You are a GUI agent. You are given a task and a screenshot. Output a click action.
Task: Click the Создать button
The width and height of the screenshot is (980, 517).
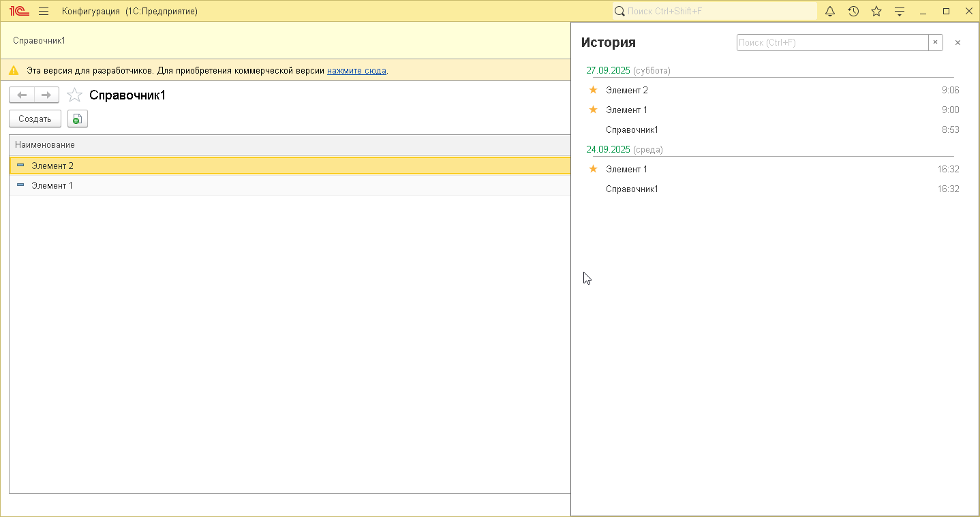(x=35, y=119)
